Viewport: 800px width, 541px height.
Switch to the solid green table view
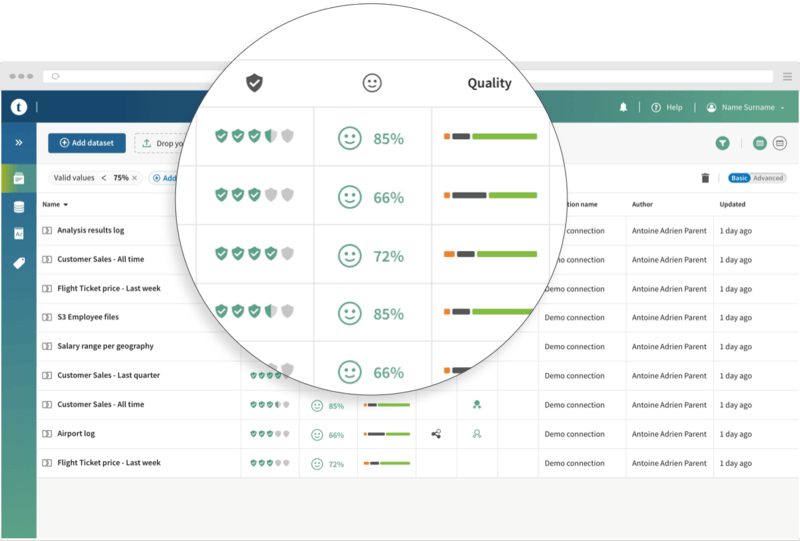point(760,144)
